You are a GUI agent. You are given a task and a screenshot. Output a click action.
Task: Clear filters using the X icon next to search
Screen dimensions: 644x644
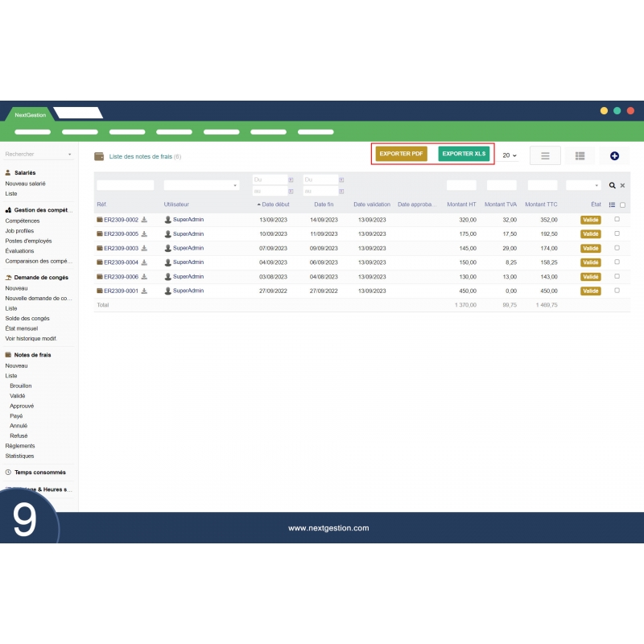tap(621, 185)
